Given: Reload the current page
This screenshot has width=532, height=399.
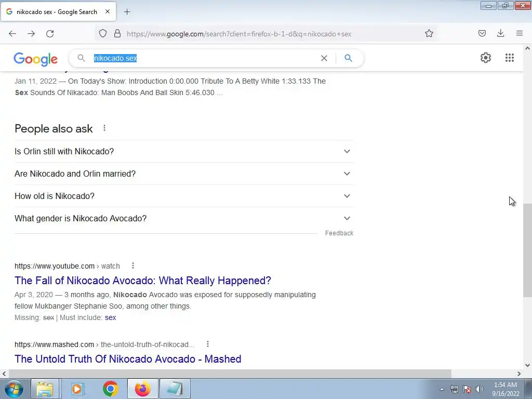Looking at the screenshot, I should click(x=50, y=34).
